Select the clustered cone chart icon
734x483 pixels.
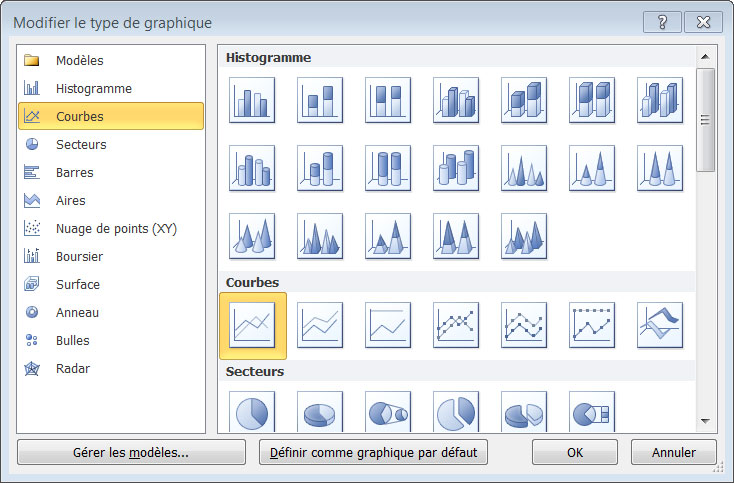pos(524,168)
